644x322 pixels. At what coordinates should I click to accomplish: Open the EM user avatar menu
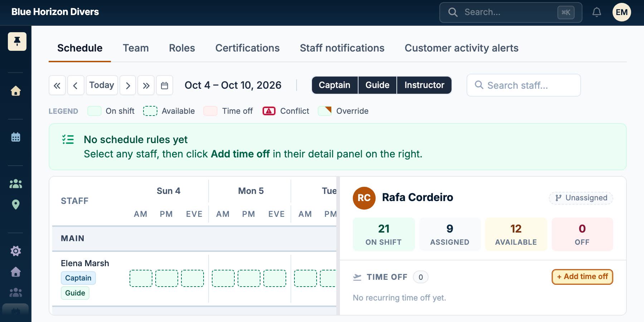[x=622, y=13]
